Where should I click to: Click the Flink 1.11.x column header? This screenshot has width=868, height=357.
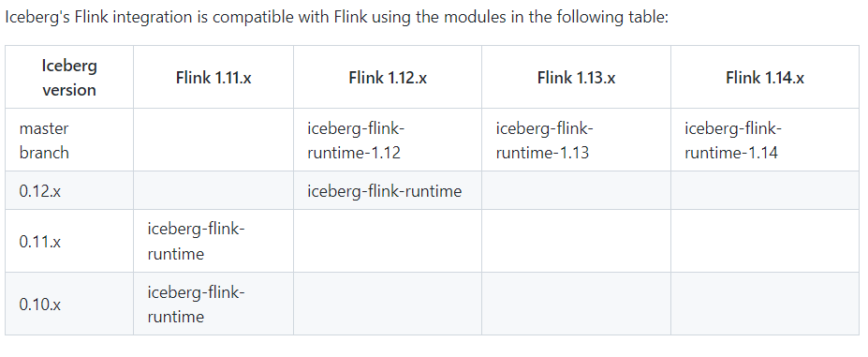click(x=213, y=78)
